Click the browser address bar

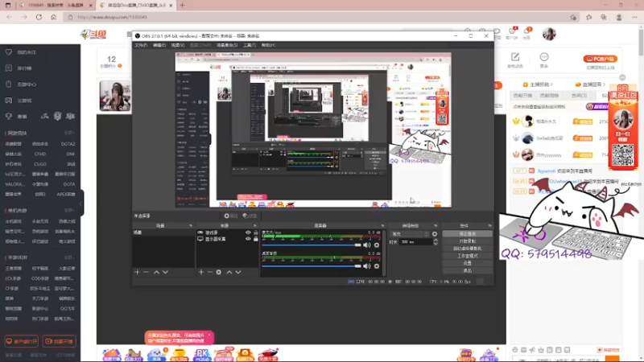[320, 17]
